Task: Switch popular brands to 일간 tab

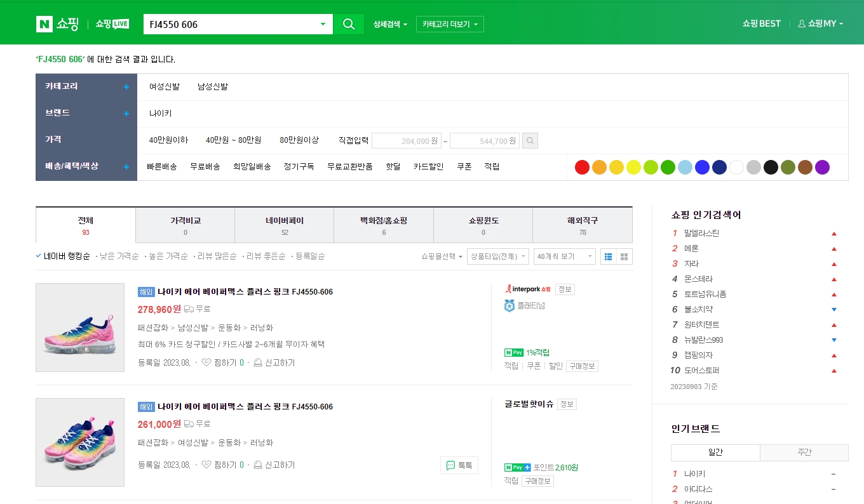Action: pos(715,453)
